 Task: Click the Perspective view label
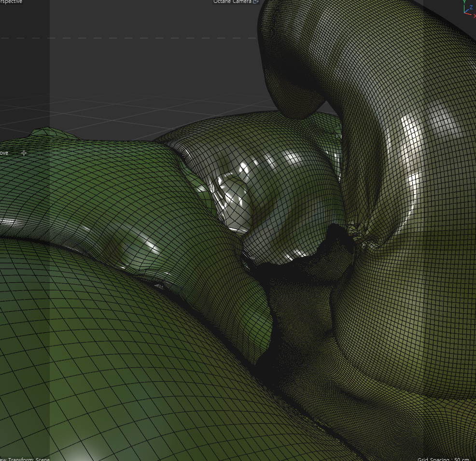(11, 1)
